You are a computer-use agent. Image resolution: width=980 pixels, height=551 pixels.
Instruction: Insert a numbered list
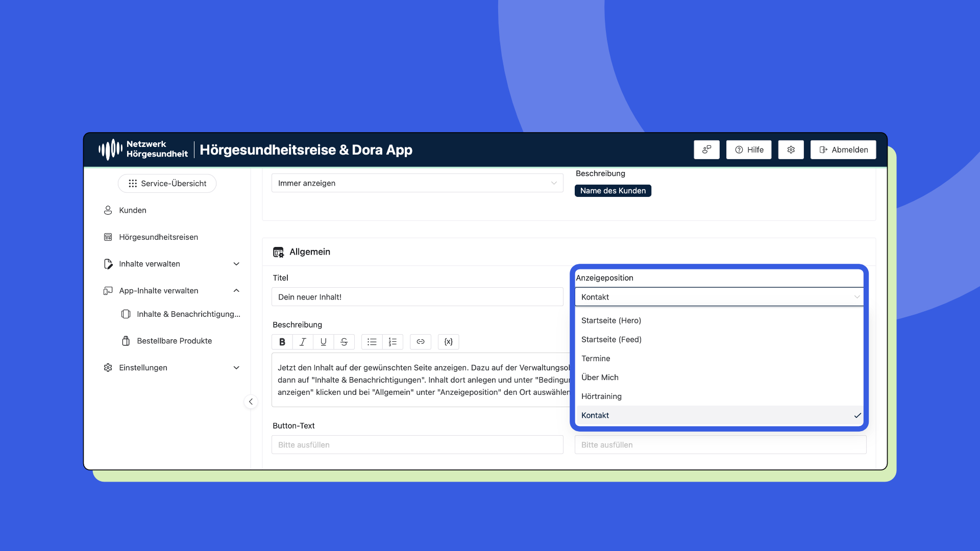[393, 342]
